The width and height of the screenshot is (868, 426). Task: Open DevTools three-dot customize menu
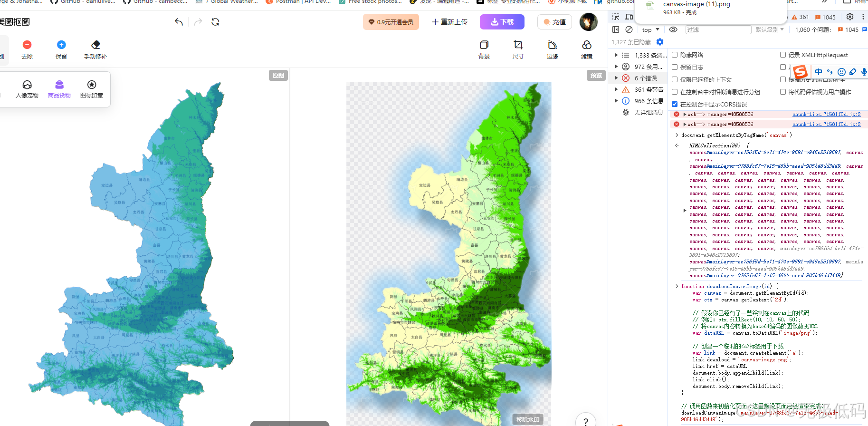coord(863,17)
